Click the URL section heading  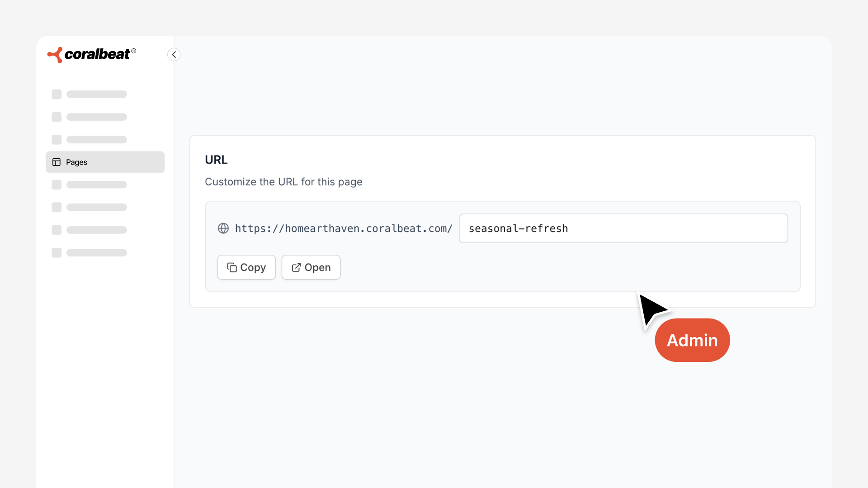click(216, 160)
